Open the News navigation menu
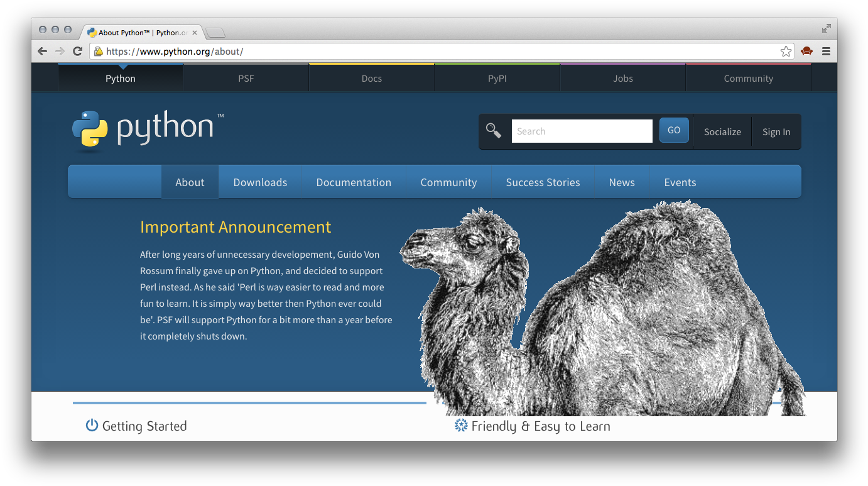The image size is (868, 486). tap(622, 182)
